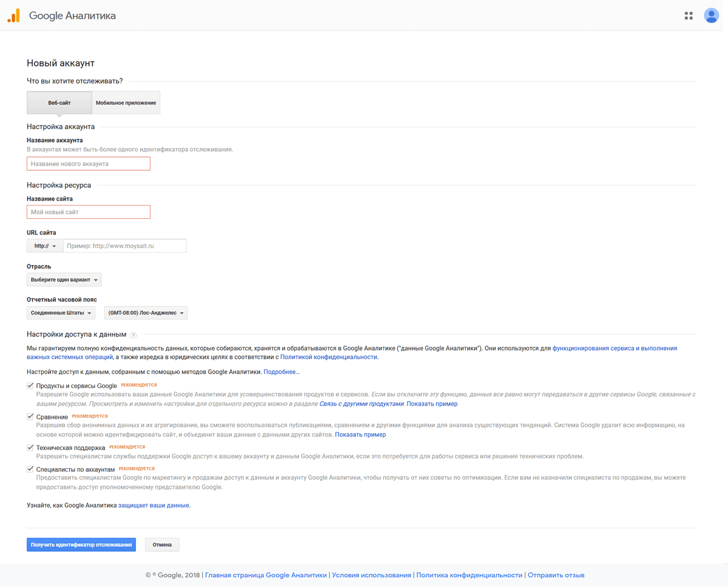Click the Отправить отзыв footer link

tap(556, 575)
